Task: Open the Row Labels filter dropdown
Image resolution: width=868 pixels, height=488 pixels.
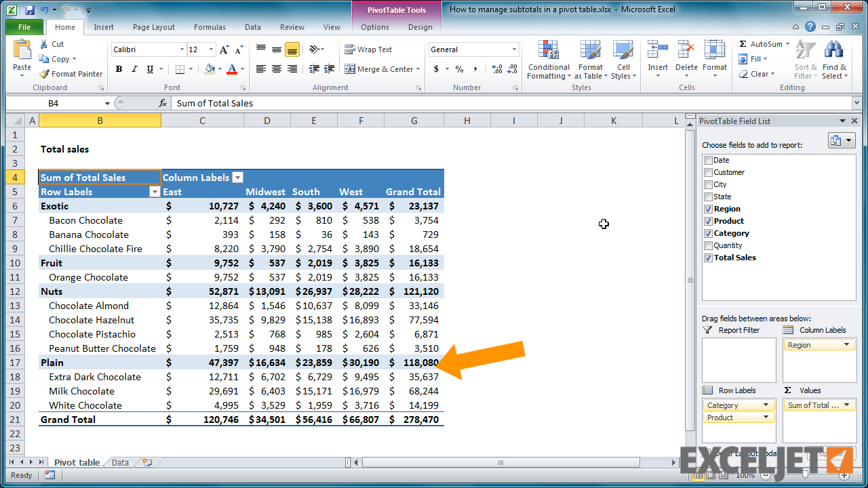Action: (x=154, y=192)
